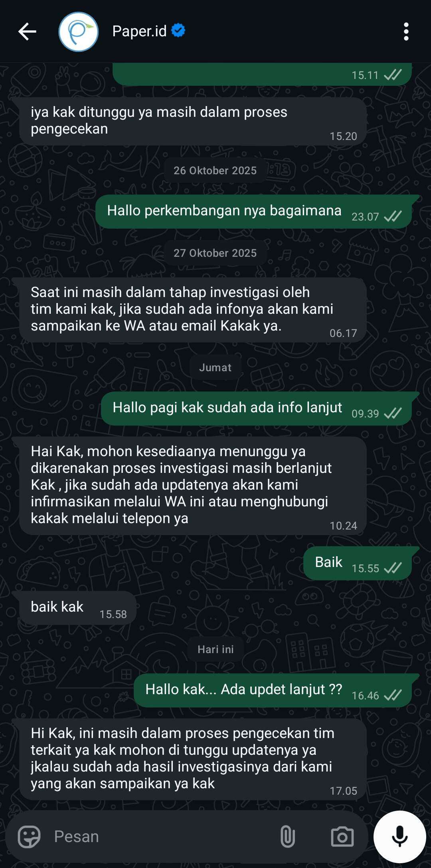Open Paper.id profile picture
The image size is (431, 868).
[x=79, y=31]
